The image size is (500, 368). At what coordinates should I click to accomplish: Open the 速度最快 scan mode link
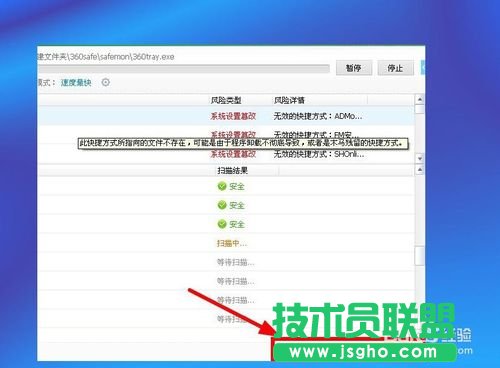click(x=76, y=83)
